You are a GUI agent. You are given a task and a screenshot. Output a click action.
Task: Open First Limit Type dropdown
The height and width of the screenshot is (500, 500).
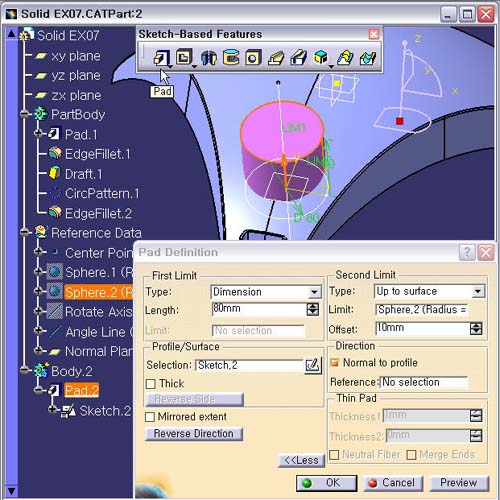pos(314,292)
